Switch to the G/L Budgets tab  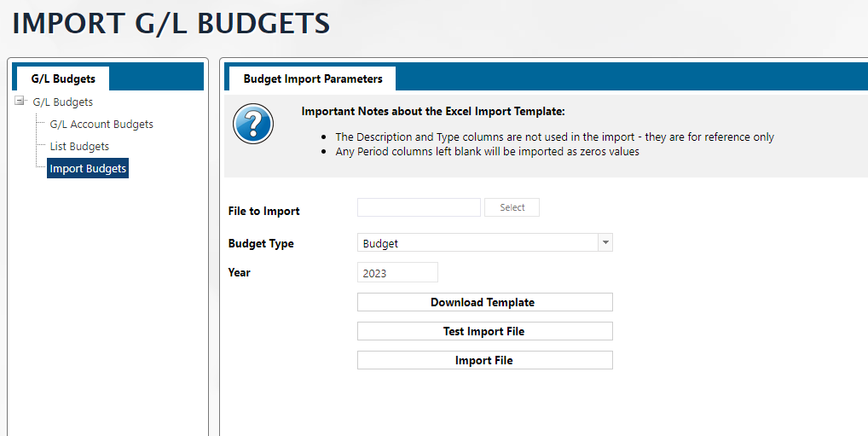click(63, 78)
